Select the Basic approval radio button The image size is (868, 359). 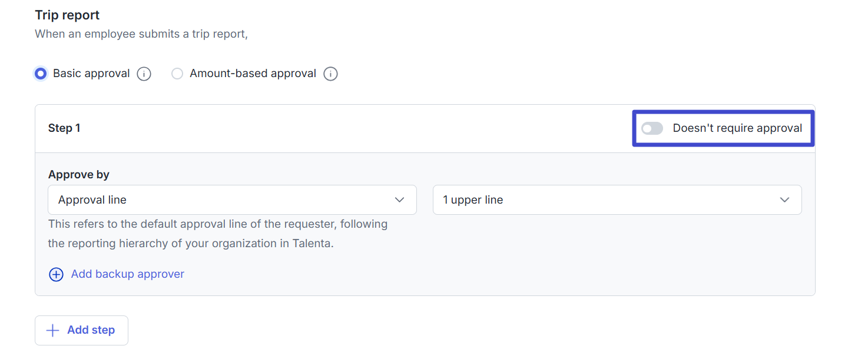tap(41, 74)
